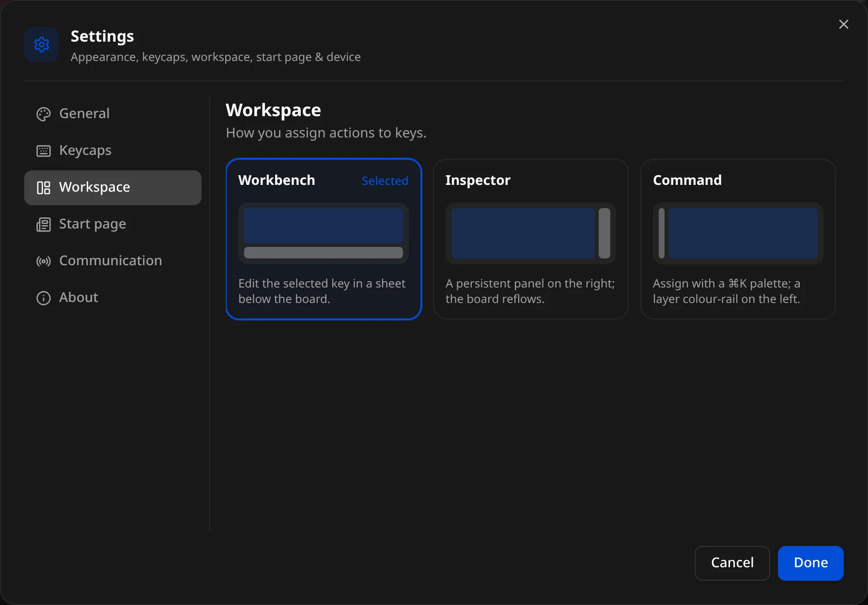Click the layout icon beside Workspace
Screen dimensions: 868x605
point(44,188)
